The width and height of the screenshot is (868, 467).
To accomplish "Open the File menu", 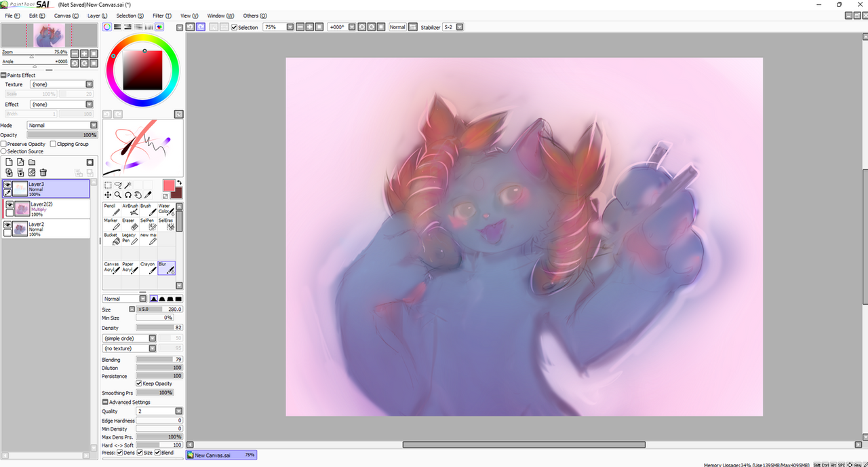I will click(12, 16).
